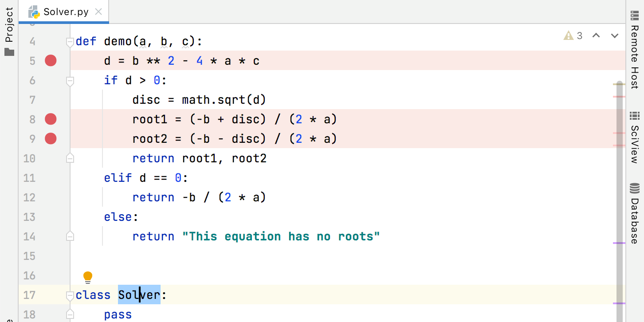
Task: Collapse the if d > 0 block
Action: click(70, 80)
